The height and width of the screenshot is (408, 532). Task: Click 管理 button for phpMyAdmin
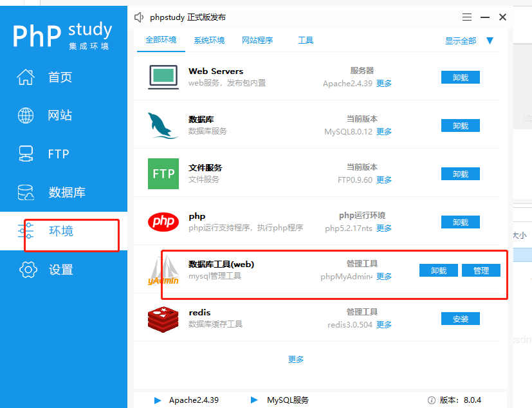pyautogui.click(x=481, y=270)
